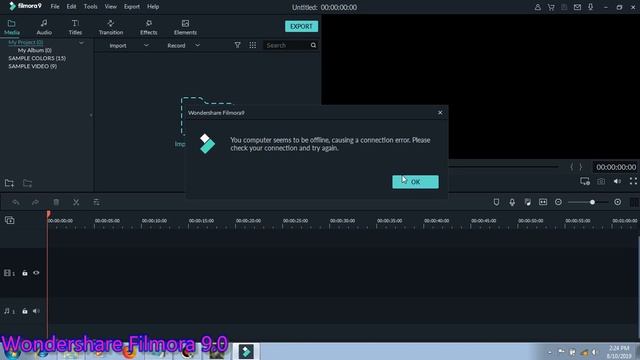
Task: Click the Record voiceover microphone icon
Action: coord(512,202)
